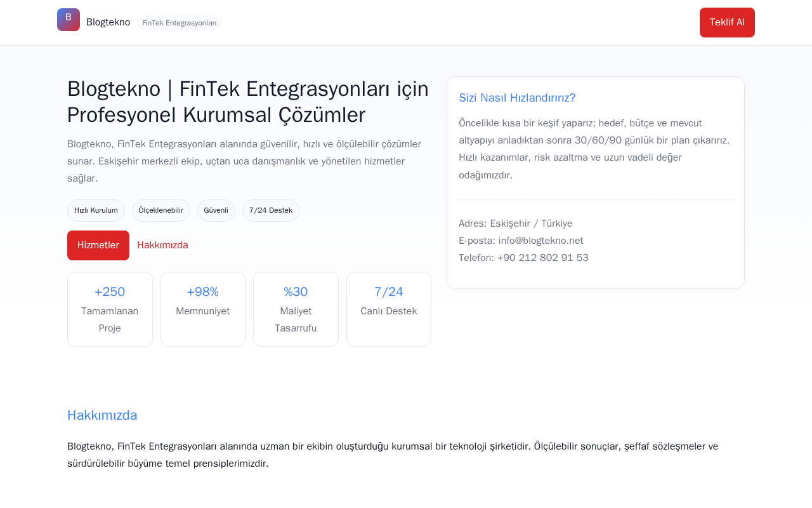812x508 pixels.
Task: Click the Blogtekno "B" logo icon
Action: [69, 20]
